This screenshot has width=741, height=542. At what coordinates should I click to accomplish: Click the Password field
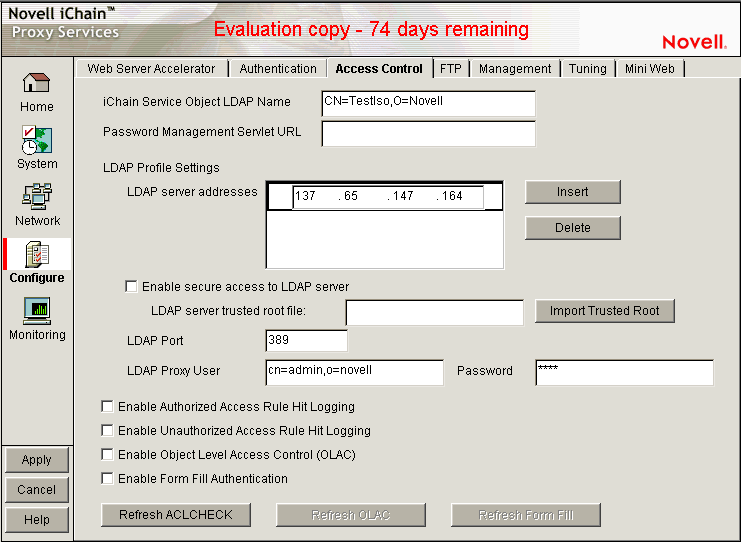click(625, 372)
